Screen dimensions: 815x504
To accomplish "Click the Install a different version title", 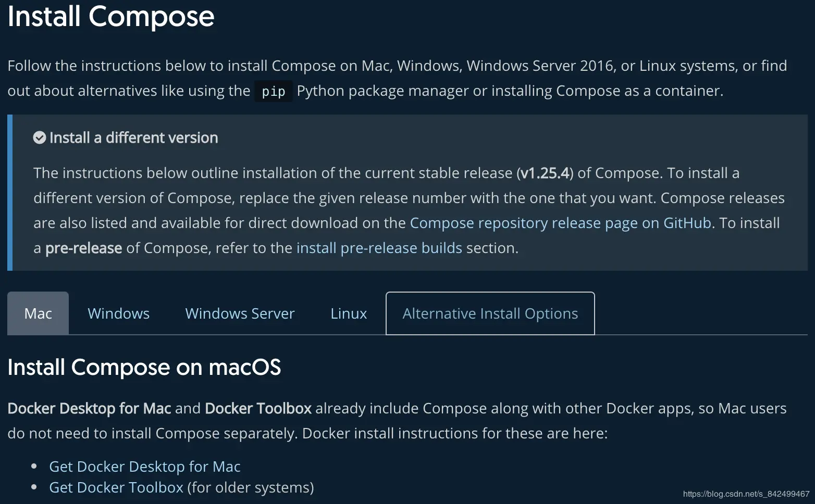I will (133, 137).
